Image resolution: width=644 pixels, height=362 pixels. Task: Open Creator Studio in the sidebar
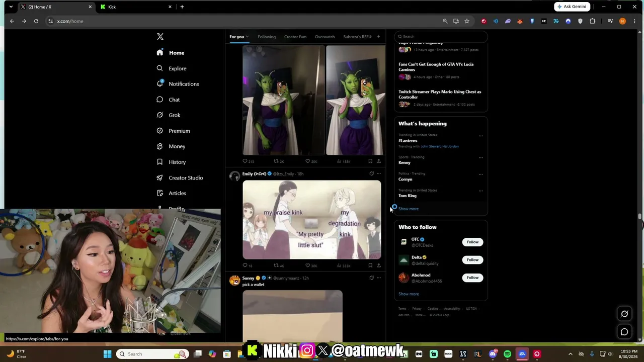[180, 177]
